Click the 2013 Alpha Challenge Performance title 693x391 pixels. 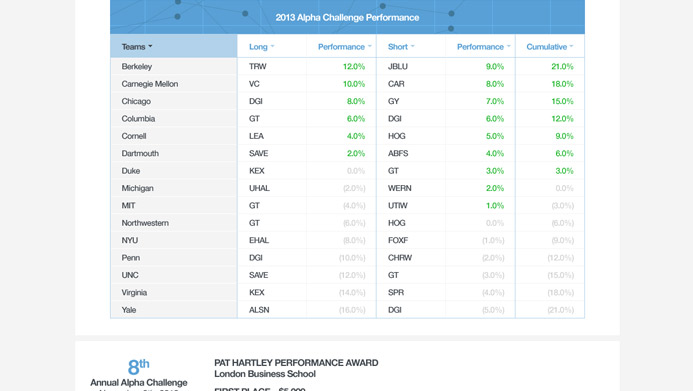[x=347, y=18]
